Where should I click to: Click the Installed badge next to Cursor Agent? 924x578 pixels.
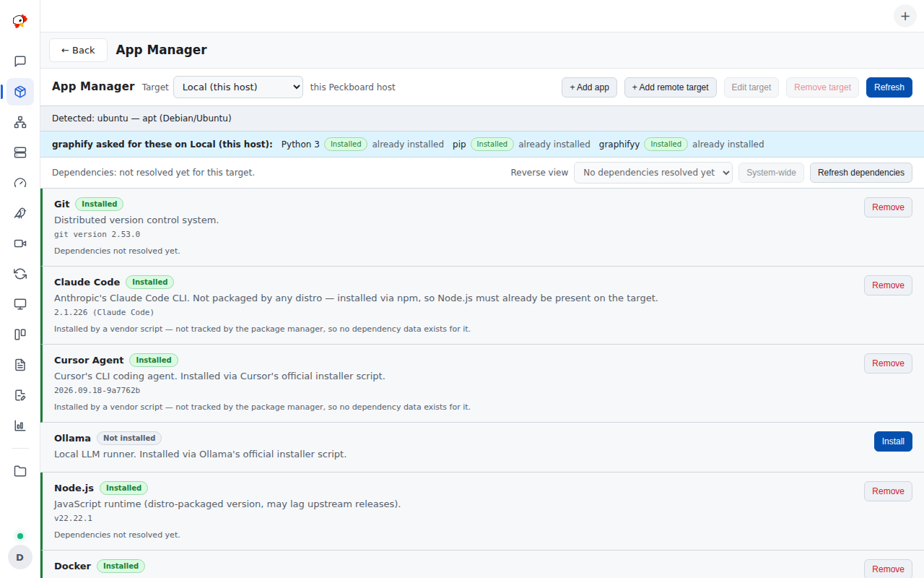pos(154,361)
